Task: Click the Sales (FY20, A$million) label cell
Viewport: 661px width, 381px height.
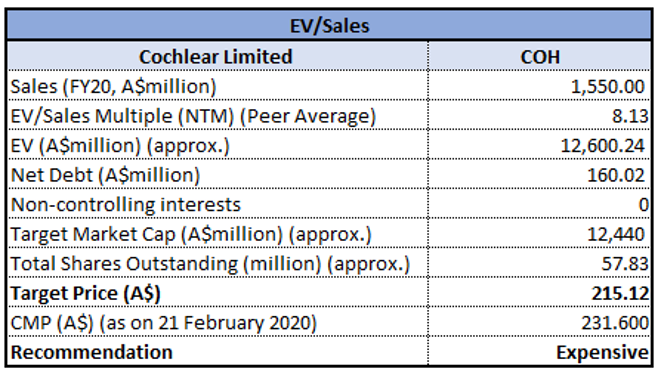Action: (x=218, y=86)
